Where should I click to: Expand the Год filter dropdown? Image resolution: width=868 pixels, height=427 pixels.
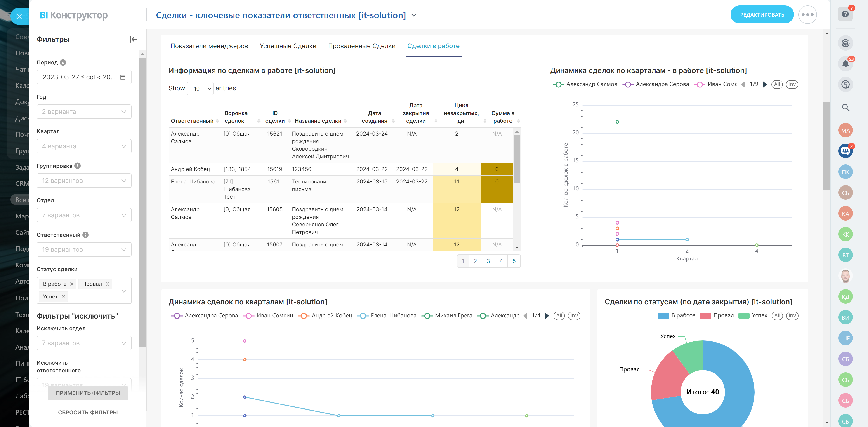[x=84, y=112]
